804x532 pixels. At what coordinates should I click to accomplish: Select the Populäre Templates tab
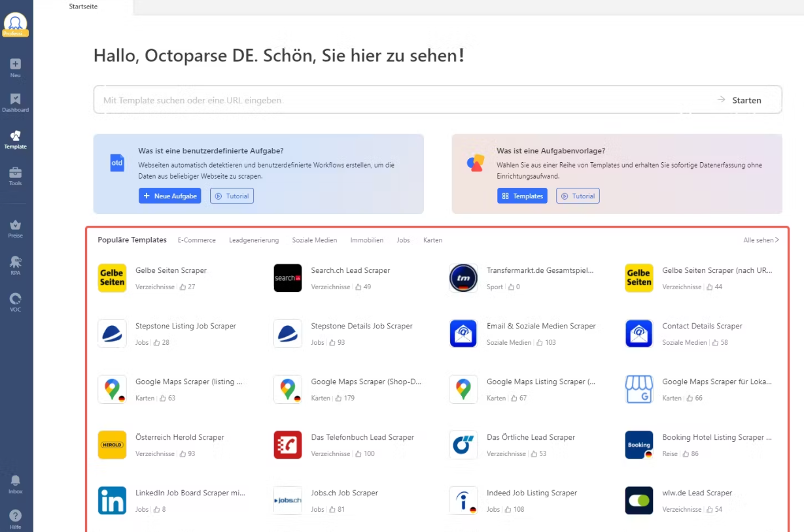(132, 240)
